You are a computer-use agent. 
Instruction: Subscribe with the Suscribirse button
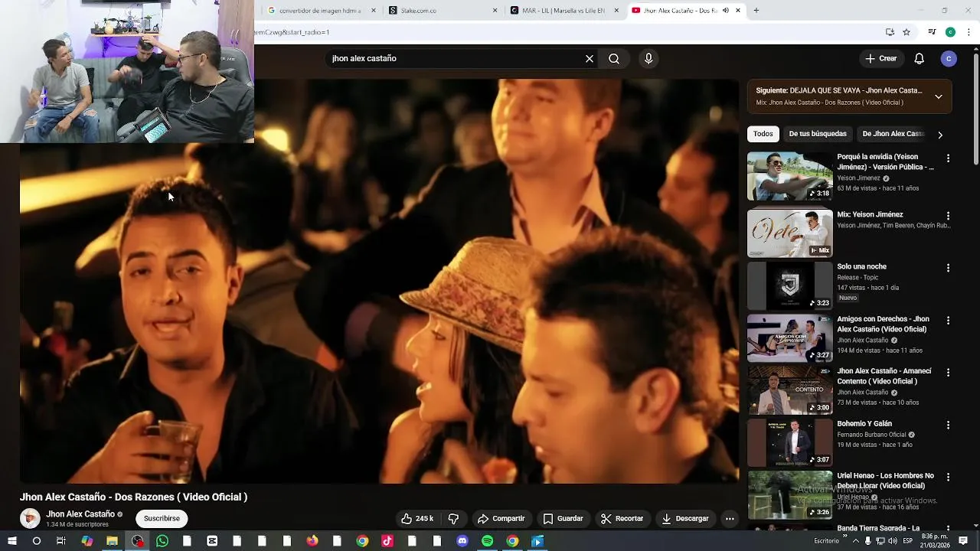click(162, 519)
